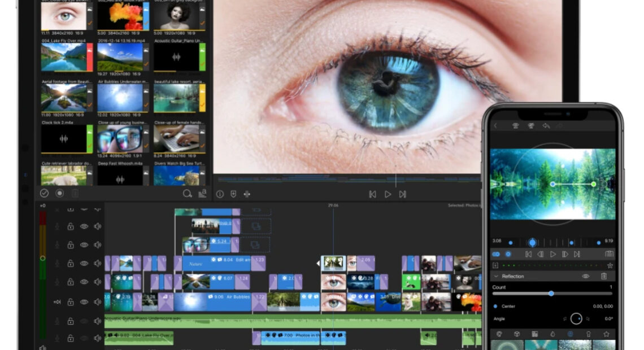Activate the voiceover record icon in the library toolbar
Image resolution: width=644 pixels, height=350 pixels.
tap(61, 194)
